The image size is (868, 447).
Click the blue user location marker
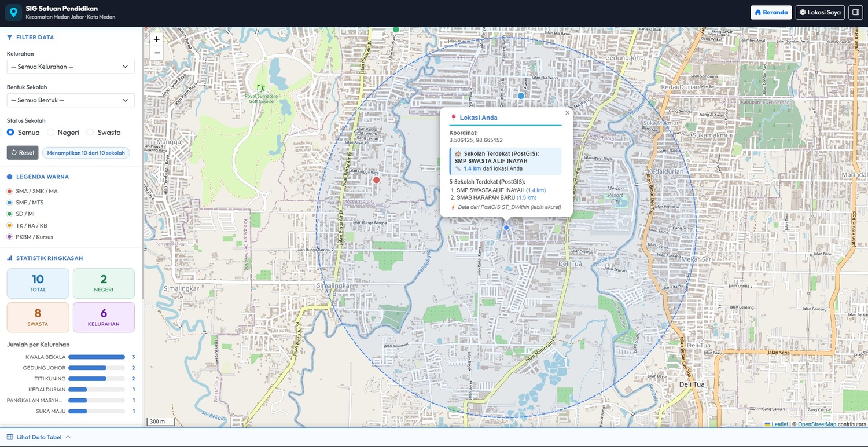click(506, 228)
